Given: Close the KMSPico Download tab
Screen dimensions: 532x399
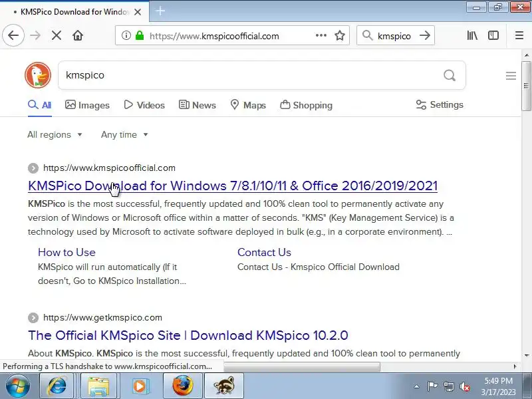Looking at the screenshot, I should coord(138,12).
